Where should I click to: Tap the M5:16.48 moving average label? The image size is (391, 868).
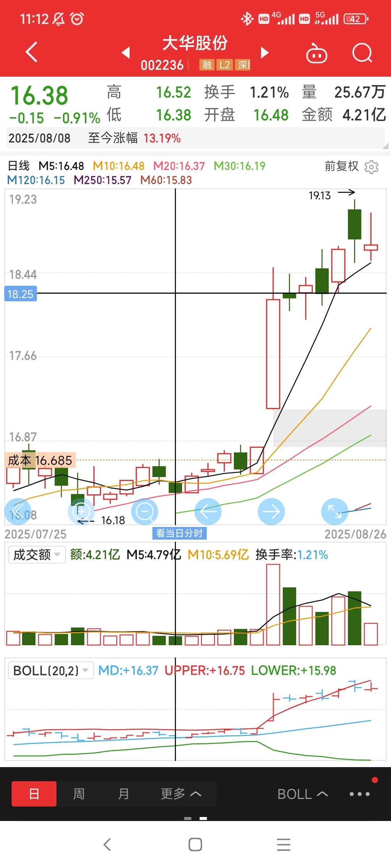pos(61,166)
